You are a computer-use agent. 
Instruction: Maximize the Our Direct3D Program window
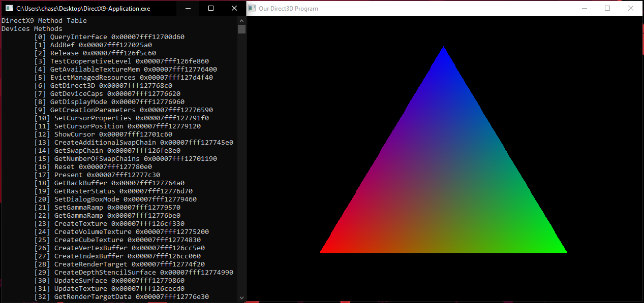607,9
